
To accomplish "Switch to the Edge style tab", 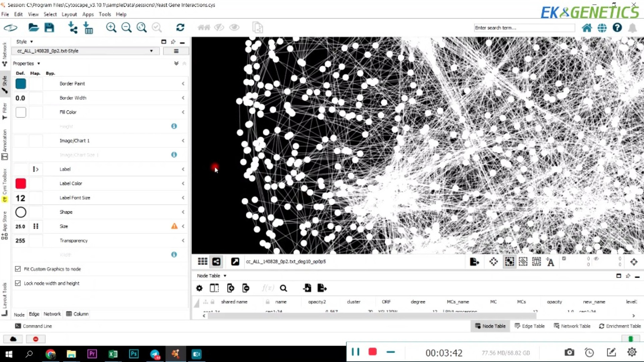I will point(34,314).
